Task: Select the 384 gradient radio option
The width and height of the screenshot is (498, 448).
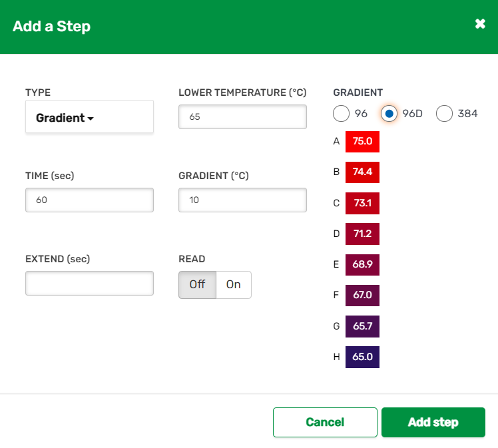Action: pyautogui.click(x=445, y=113)
